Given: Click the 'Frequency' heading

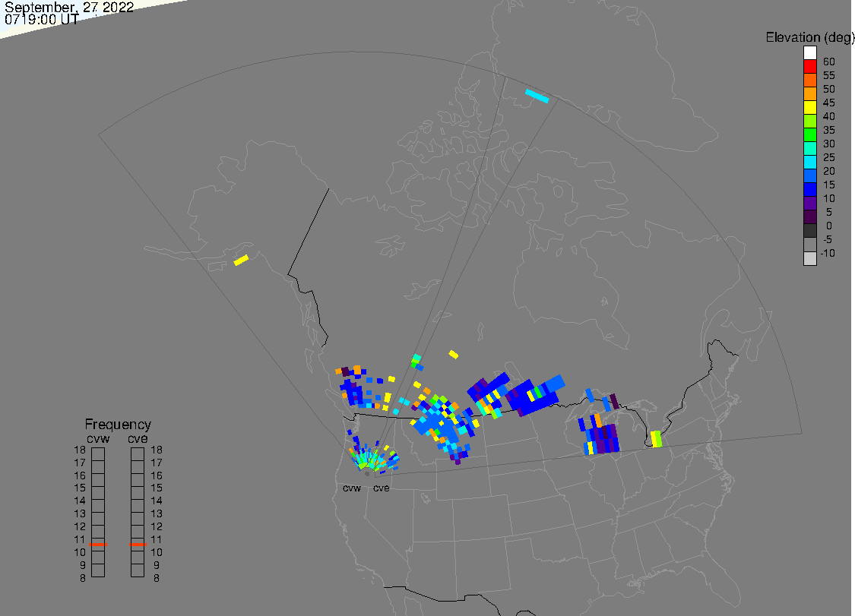Looking at the screenshot, I should point(118,424).
